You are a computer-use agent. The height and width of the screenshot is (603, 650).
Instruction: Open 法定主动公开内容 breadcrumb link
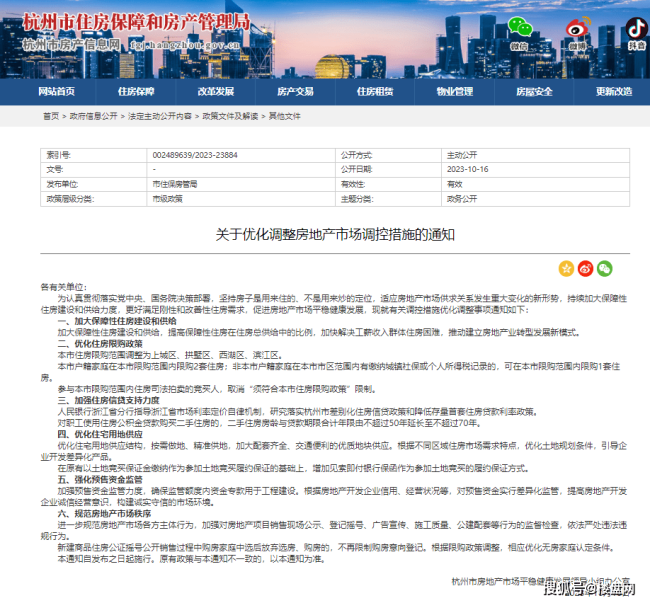159,117
